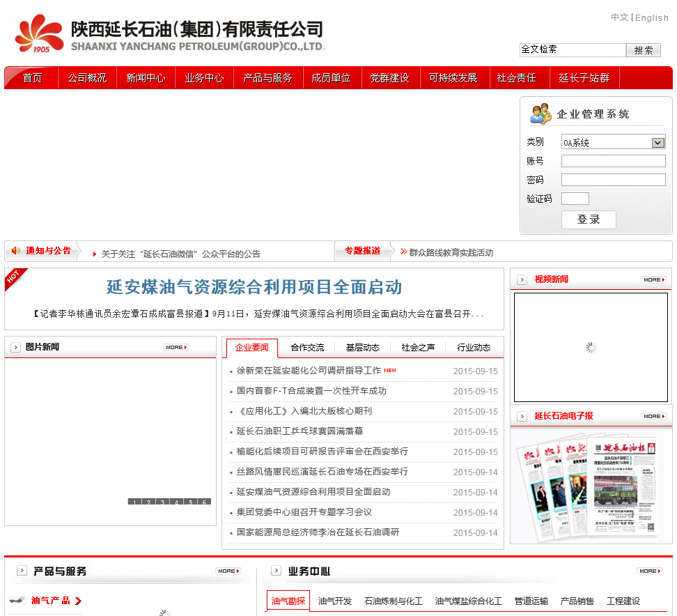Screen dimensions: 677x616
Task: Click the arrow icon next to 视频新闻
Action: click(x=522, y=280)
